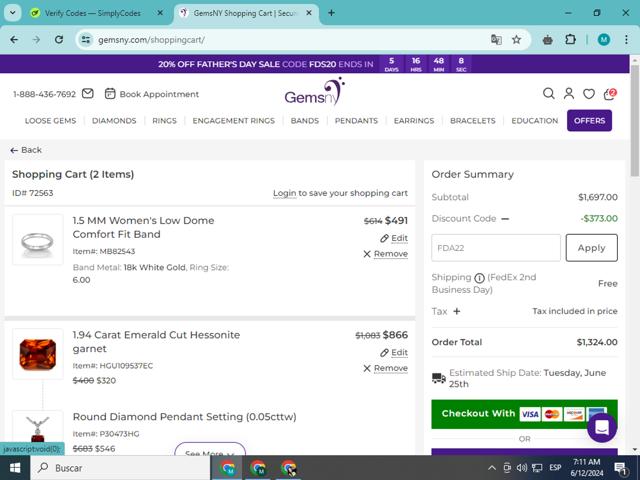Click the volume icon in system tray

click(522, 468)
